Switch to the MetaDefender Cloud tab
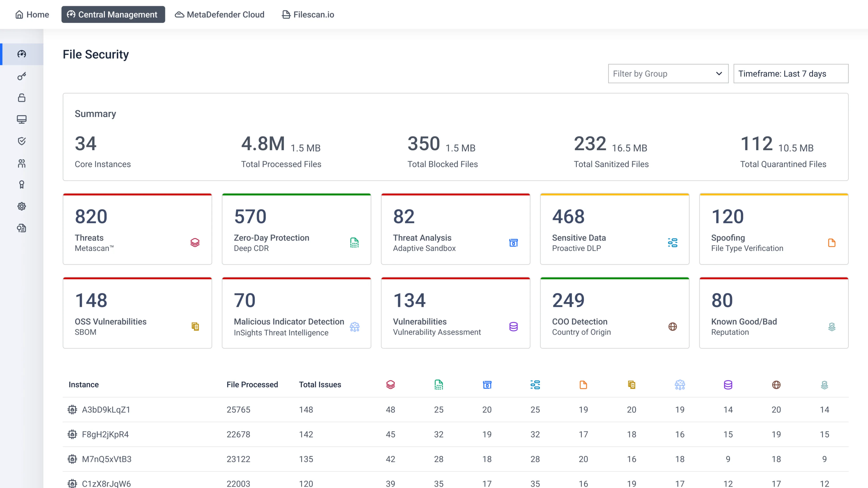 click(220, 15)
